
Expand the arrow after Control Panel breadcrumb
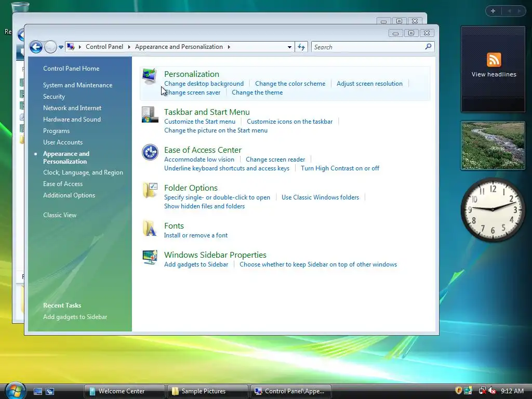coord(129,47)
